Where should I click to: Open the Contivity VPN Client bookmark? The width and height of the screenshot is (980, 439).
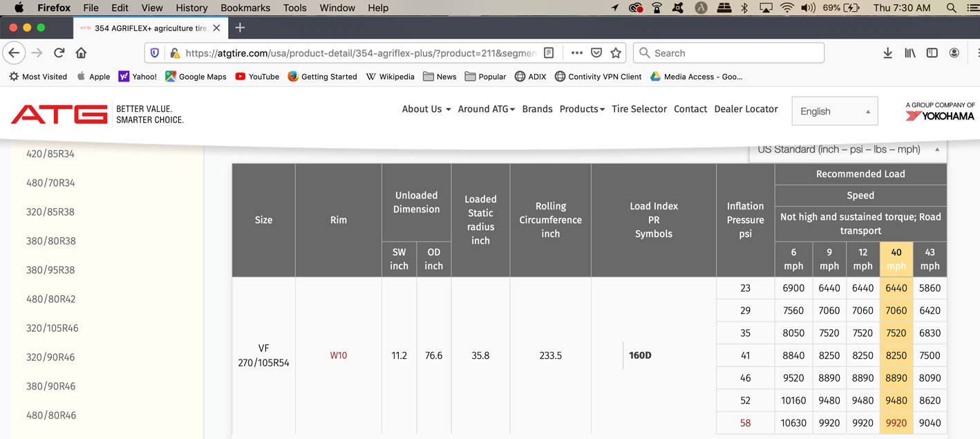(598, 77)
